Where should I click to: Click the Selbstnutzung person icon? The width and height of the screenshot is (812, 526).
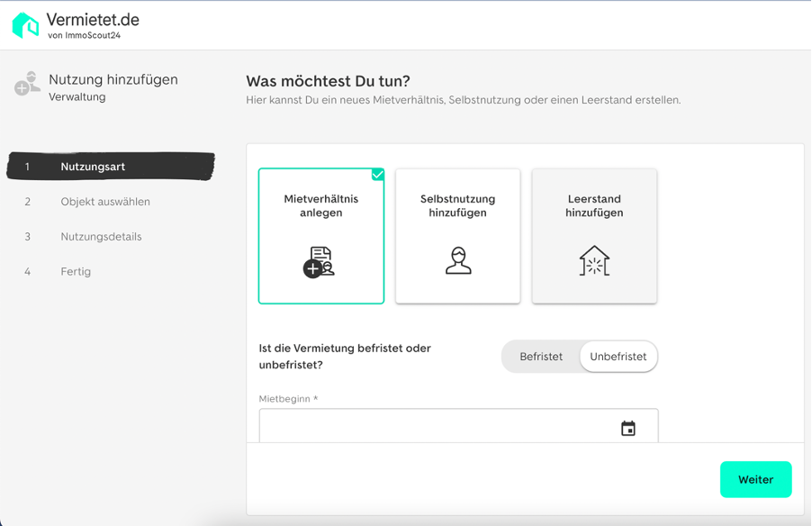click(458, 260)
